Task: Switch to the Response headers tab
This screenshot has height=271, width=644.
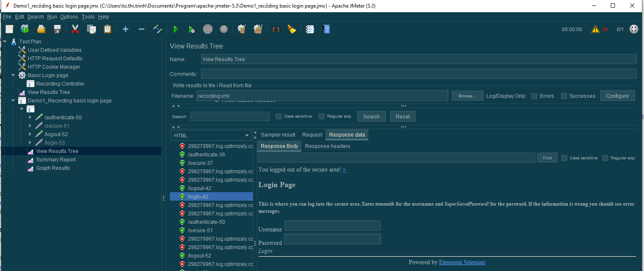Action: pyautogui.click(x=327, y=146)
